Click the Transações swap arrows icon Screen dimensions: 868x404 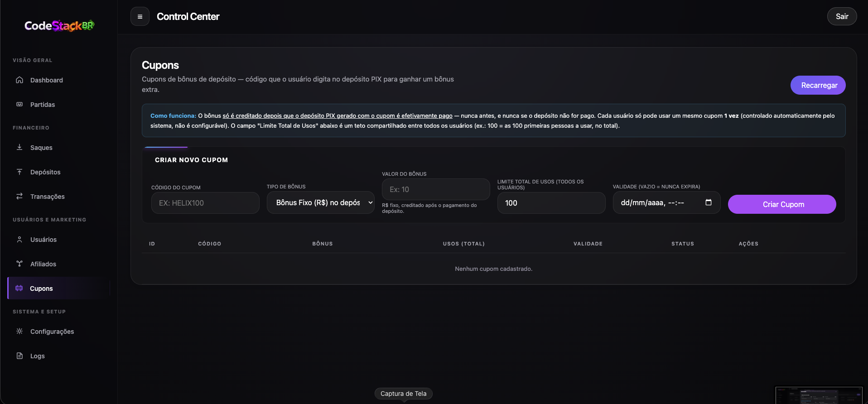tap(19, 196)
